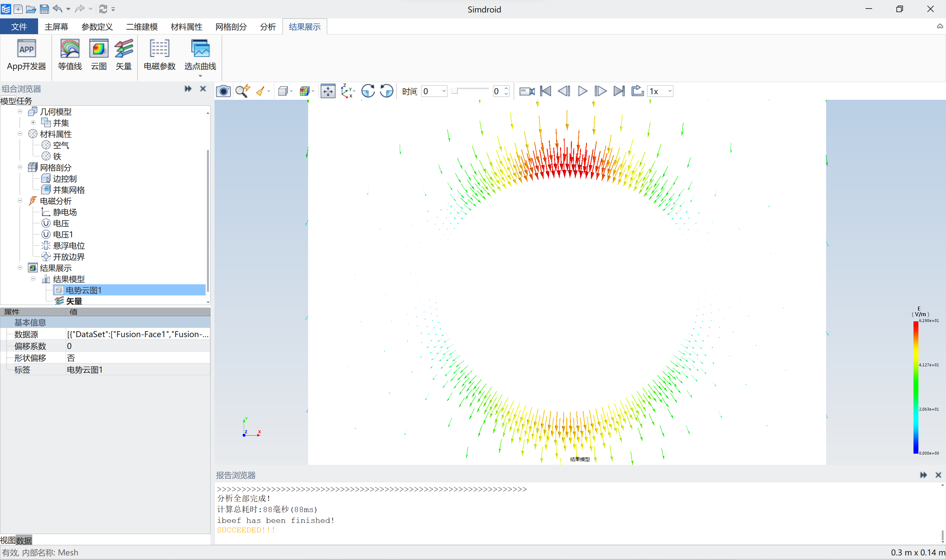Click the export animation icon
Image resolution: width=946 pixels, height=560 pixels.
tap(637, 91)
